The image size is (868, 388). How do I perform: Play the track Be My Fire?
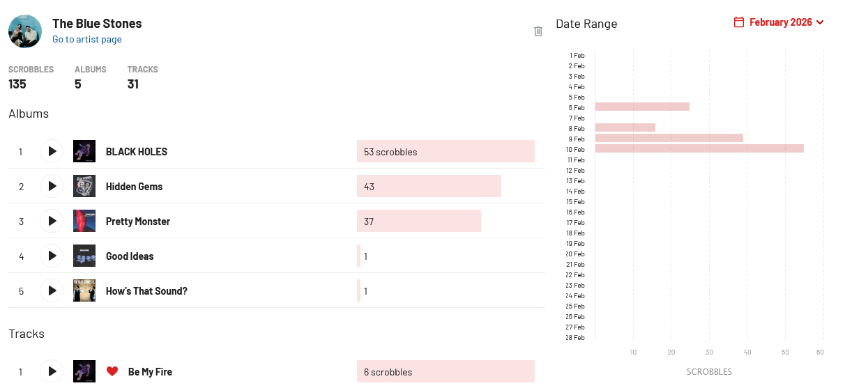52,371
